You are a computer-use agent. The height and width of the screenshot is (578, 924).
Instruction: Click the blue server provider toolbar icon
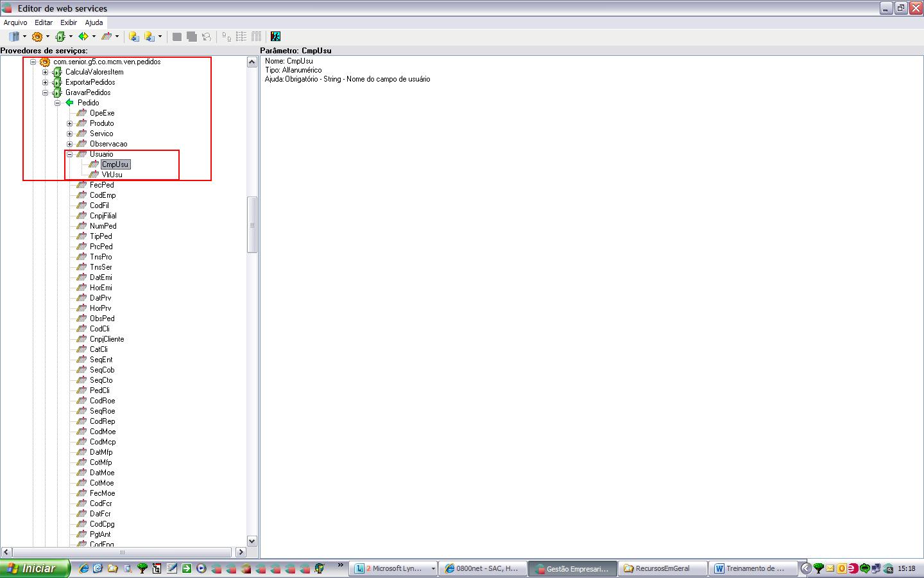(x=13, y=37)
